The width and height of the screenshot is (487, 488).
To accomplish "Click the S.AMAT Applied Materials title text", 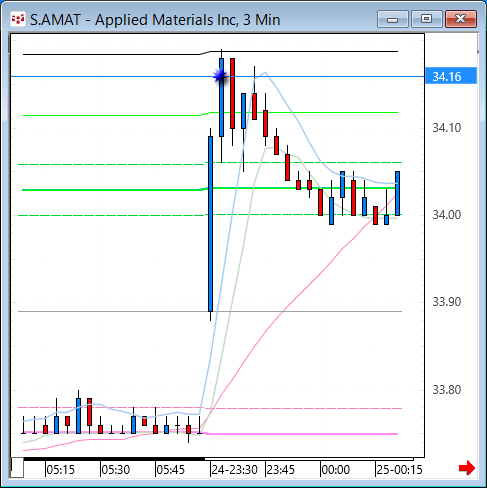I will tap(155, 20).
